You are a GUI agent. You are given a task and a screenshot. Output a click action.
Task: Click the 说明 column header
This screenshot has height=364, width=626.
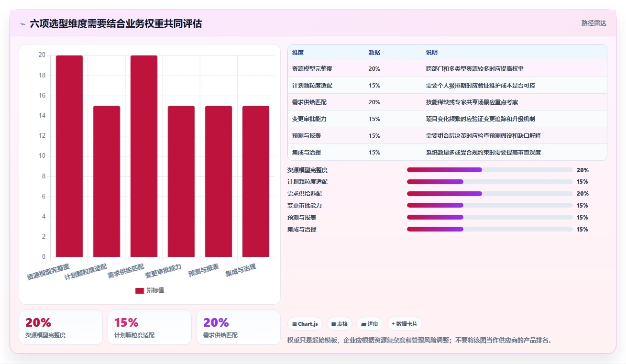click(432, 53)
